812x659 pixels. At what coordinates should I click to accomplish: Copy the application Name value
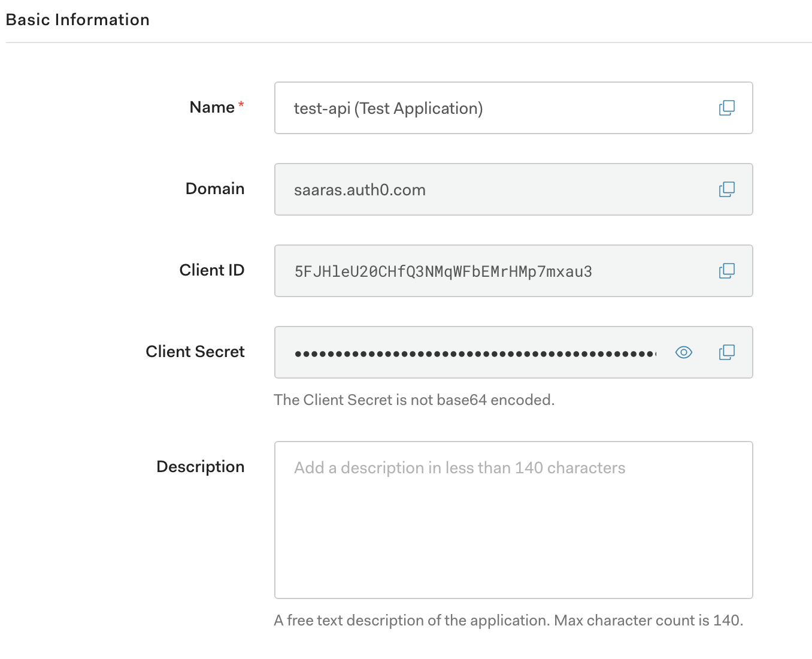click(726, 108)
